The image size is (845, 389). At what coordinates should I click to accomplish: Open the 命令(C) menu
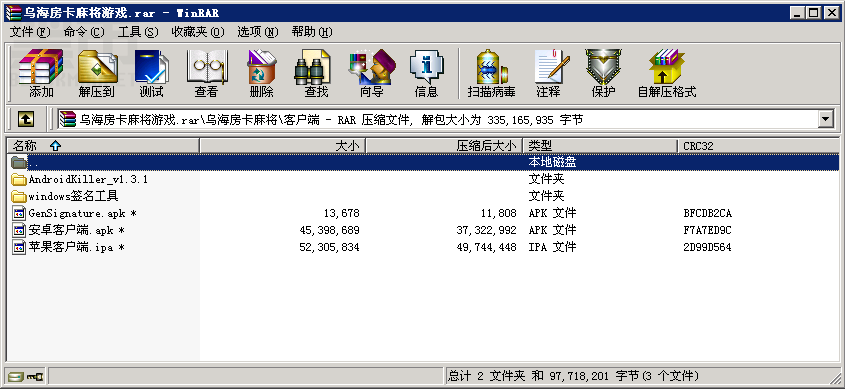(84, 32)
